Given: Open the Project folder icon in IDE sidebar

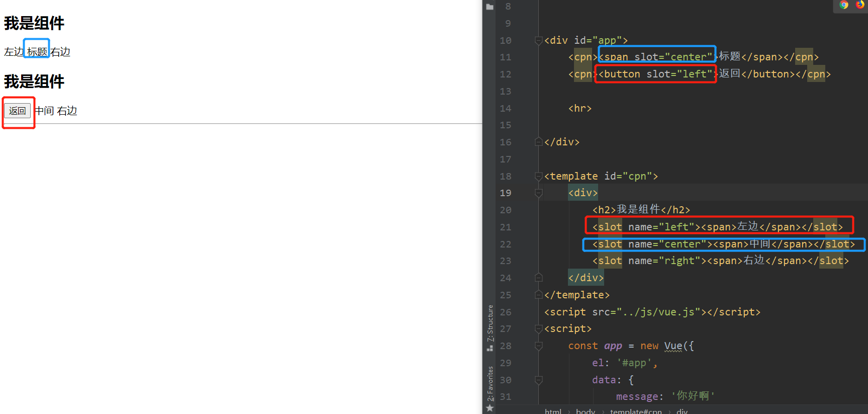Looking at the screenshot, I should [490, 7].
